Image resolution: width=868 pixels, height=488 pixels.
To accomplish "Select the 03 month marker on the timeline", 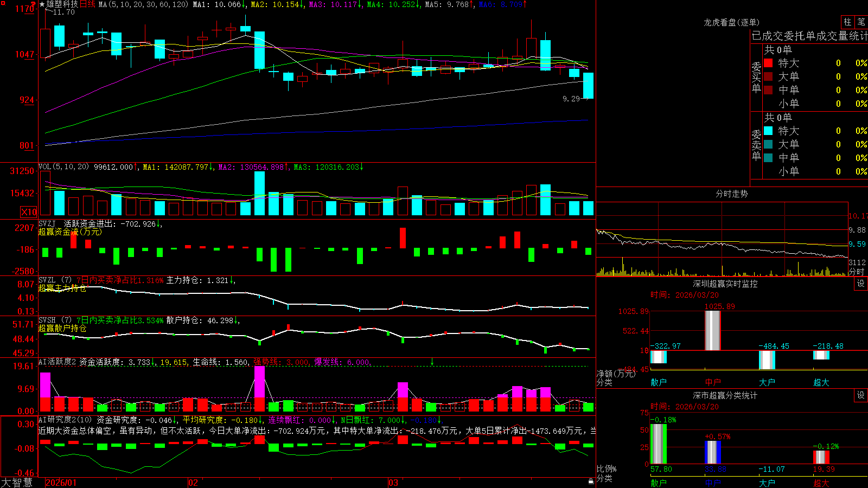I will click(393, 483).
